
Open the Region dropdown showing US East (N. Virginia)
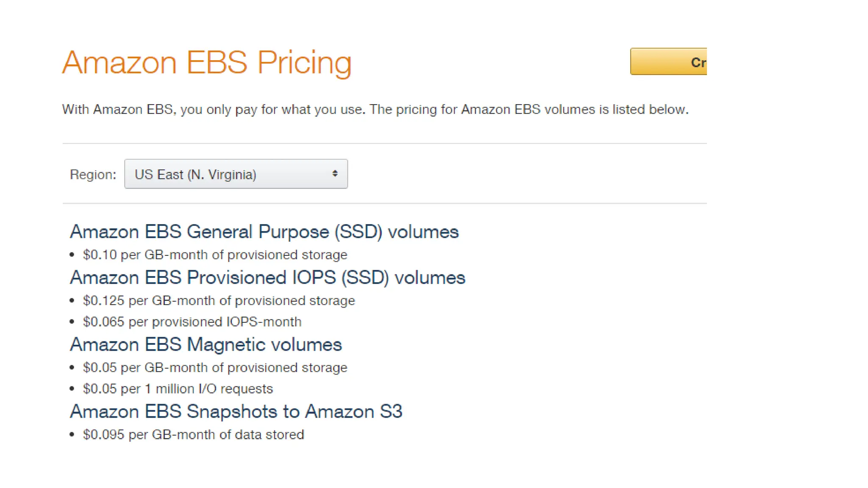click(236, 174)
